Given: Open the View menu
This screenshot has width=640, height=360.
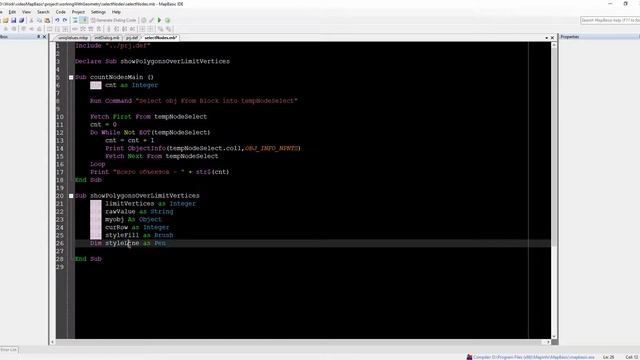Looking at the screenshot, I should [26, 12].
